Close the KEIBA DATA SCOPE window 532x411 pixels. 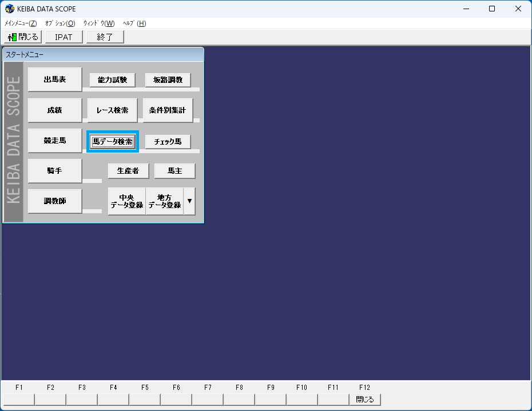click(518, 9)
